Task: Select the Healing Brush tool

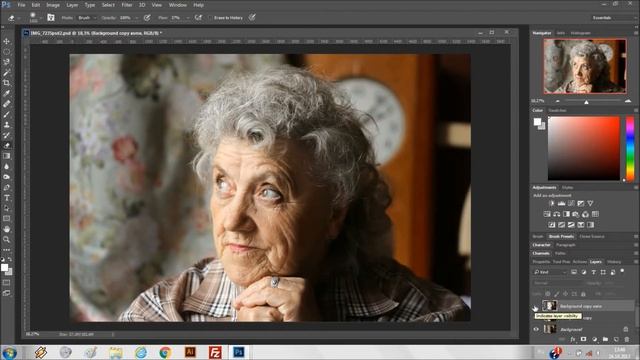Action: 7,104
